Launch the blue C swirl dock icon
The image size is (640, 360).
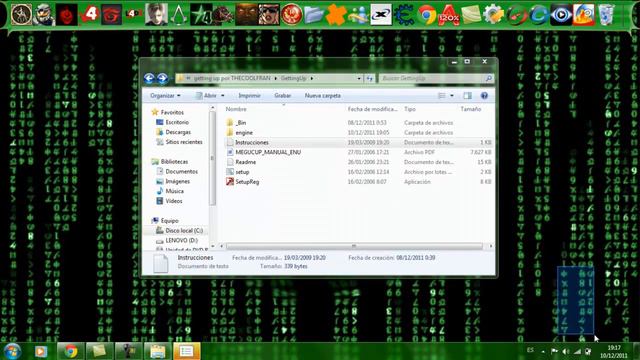[539, 15]
